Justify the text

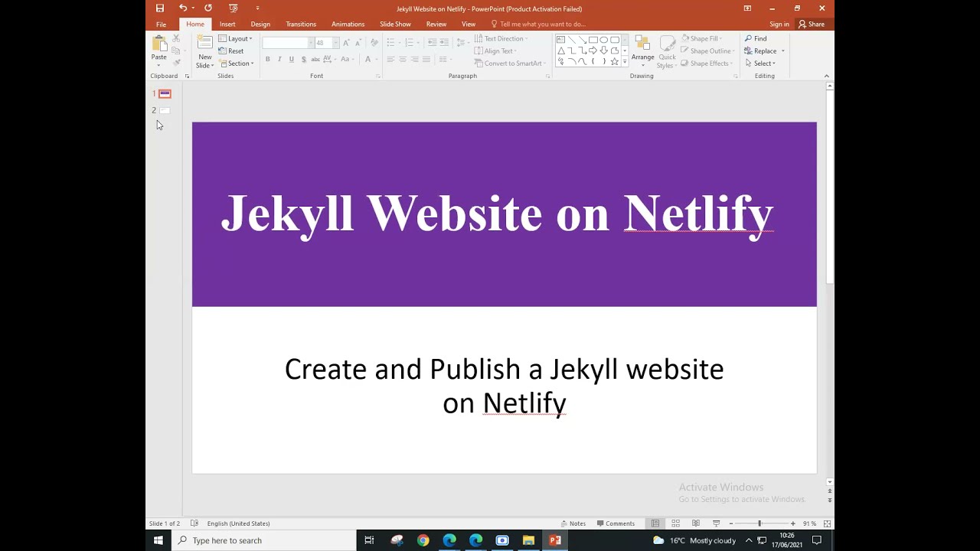[x=427, y=60]
